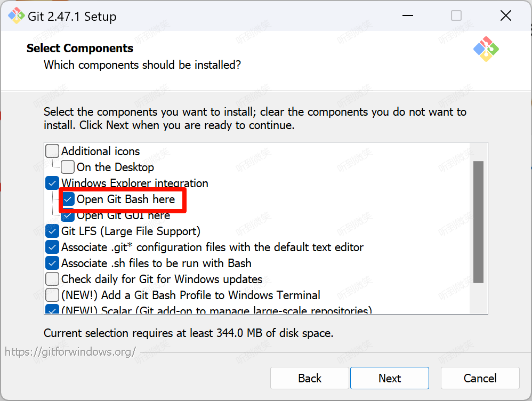Minimize the Git Setup window
This screenshot has width=532, height=401.
pos(408,15)
